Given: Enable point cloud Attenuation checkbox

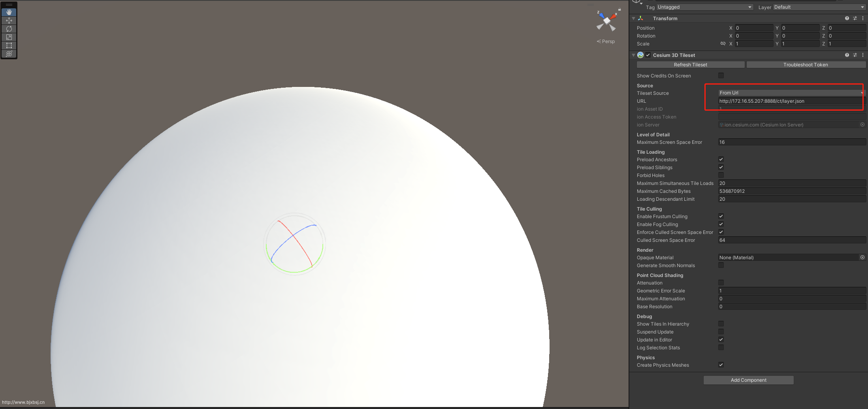Looking at the screenshot, I should point(721,283).
